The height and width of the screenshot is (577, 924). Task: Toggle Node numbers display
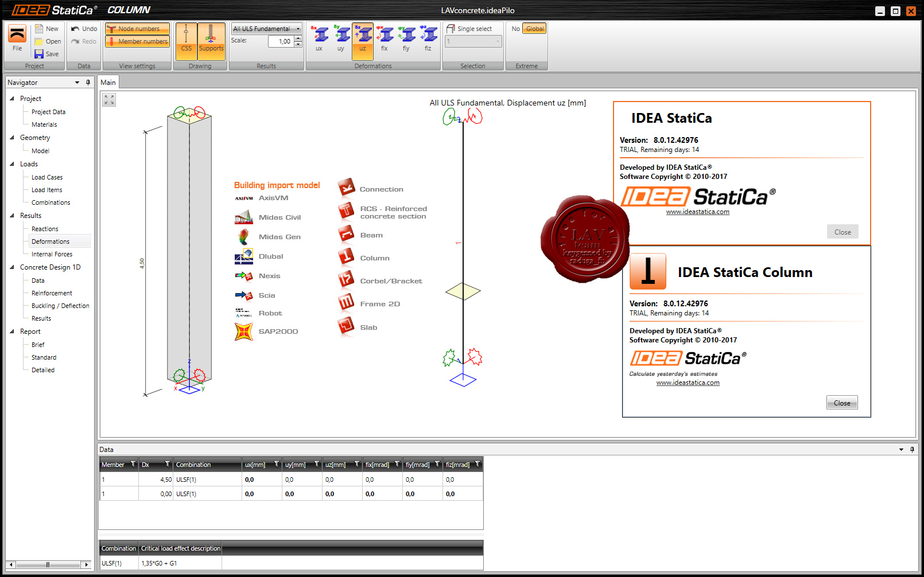[137, 29]
